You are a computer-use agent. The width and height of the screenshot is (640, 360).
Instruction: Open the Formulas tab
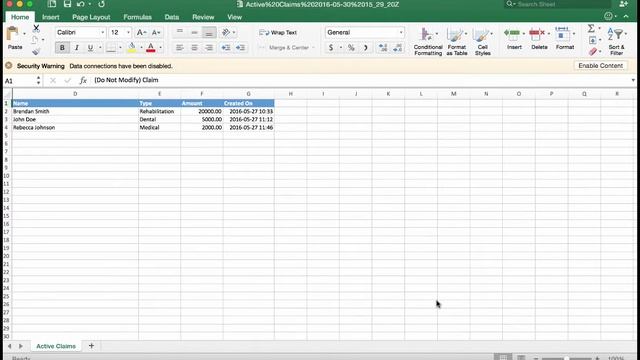(138, 17)
